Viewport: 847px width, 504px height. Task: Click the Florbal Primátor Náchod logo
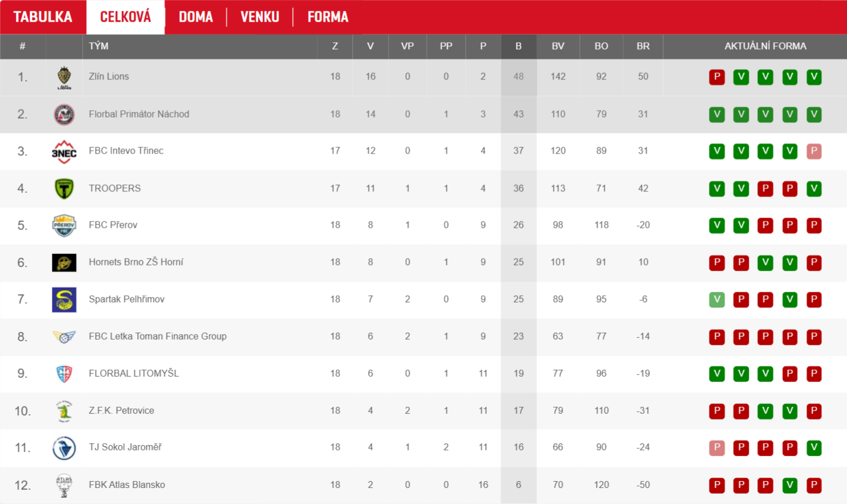64,114
